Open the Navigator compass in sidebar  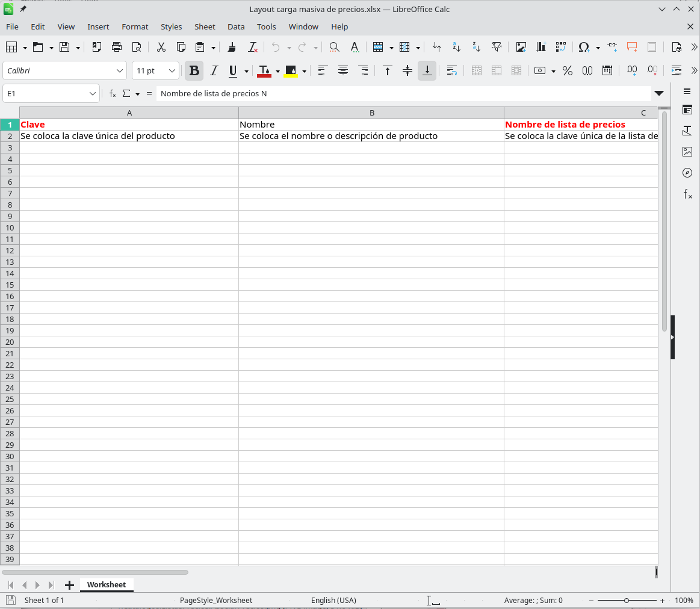tap(687, 173)
